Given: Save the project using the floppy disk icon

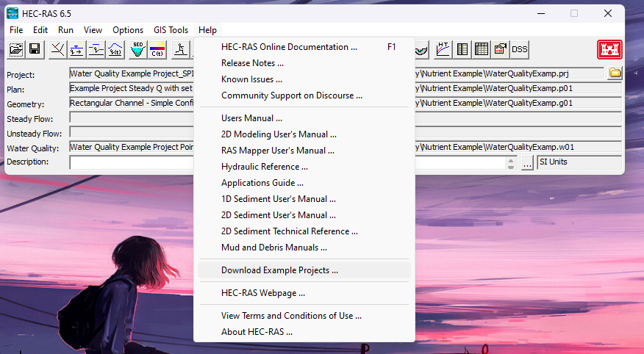Looking at the screenshot, I should (35, 50).
